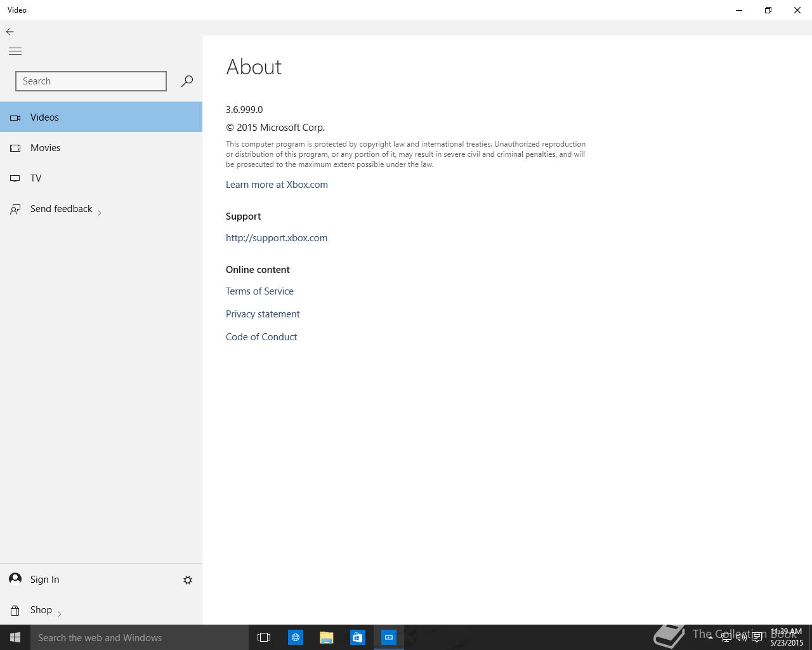Open Code of Conduct link
Screen dimensions: 812x650
[261, 336]
